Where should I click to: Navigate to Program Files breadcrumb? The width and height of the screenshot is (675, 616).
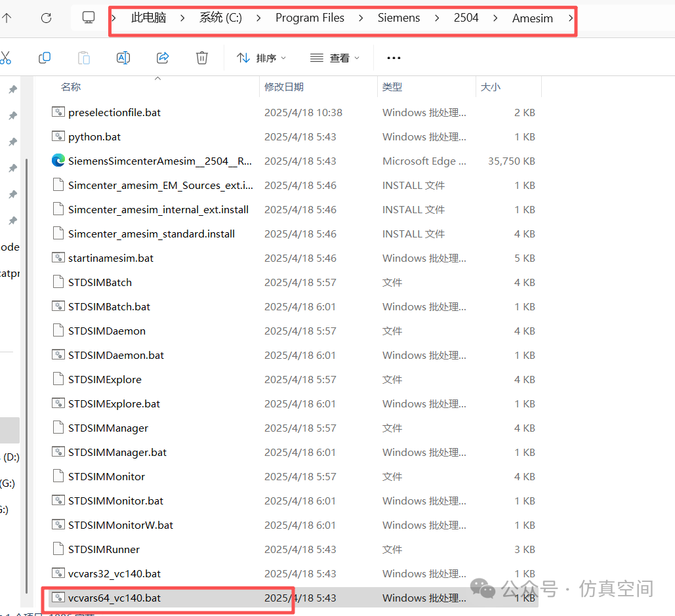[x=310, y=18]
